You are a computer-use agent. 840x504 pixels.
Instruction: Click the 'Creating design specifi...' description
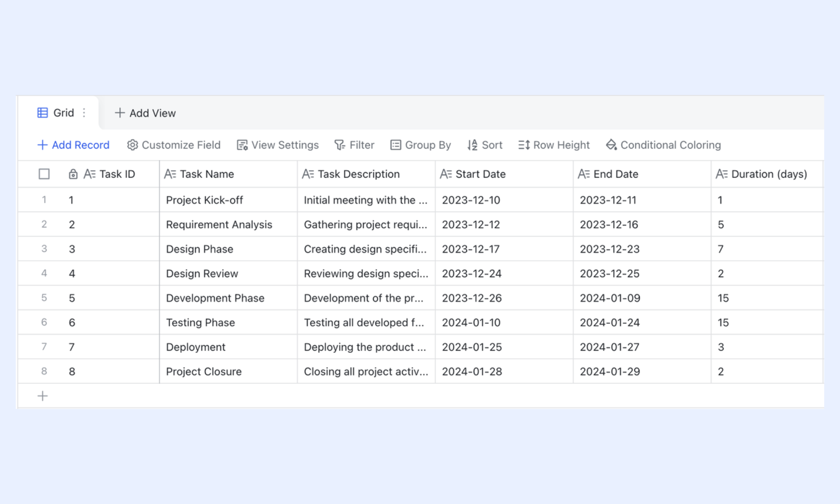click(x=366, y=249)
